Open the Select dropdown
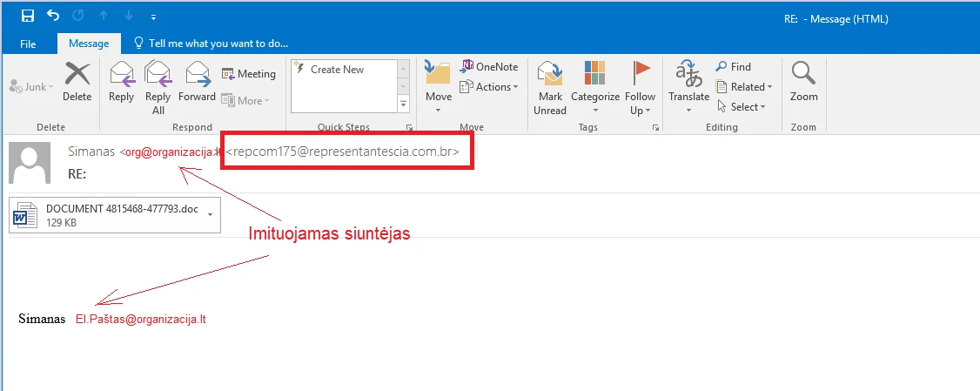980x391 pixels. [x=742, y=107]
